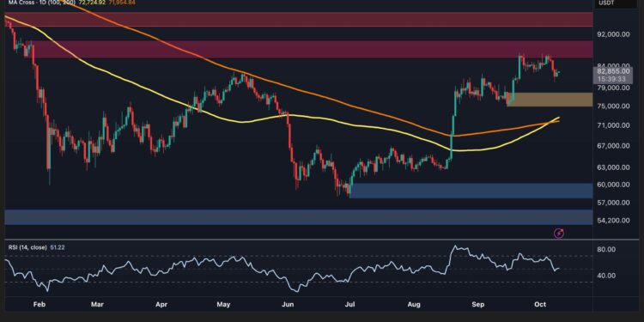Click the 79,000.00 price axis label
Image resolution: width=644 pixels, height=322 pixels.
pyautogui.click(x=613, y=88)
